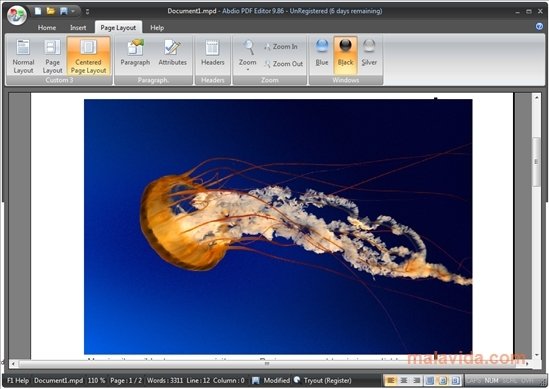
Task: Click the vertical scrollbar thumb
Action: (x=536, y=161)
